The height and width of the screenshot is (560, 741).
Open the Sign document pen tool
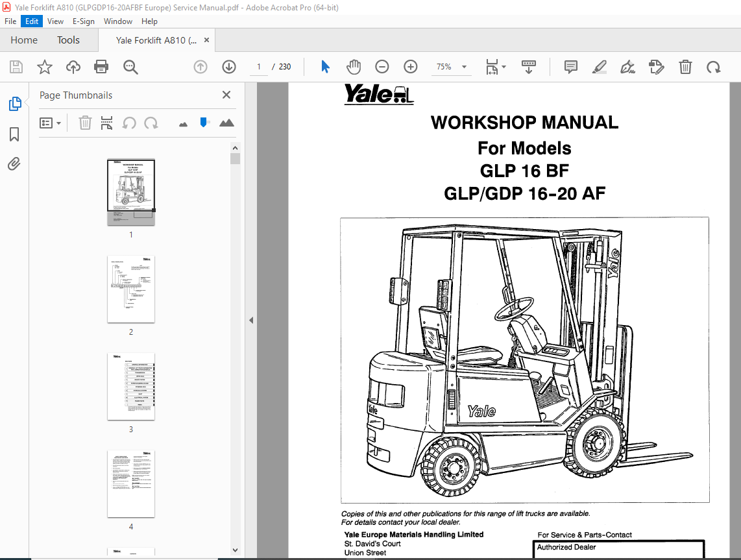627,67
